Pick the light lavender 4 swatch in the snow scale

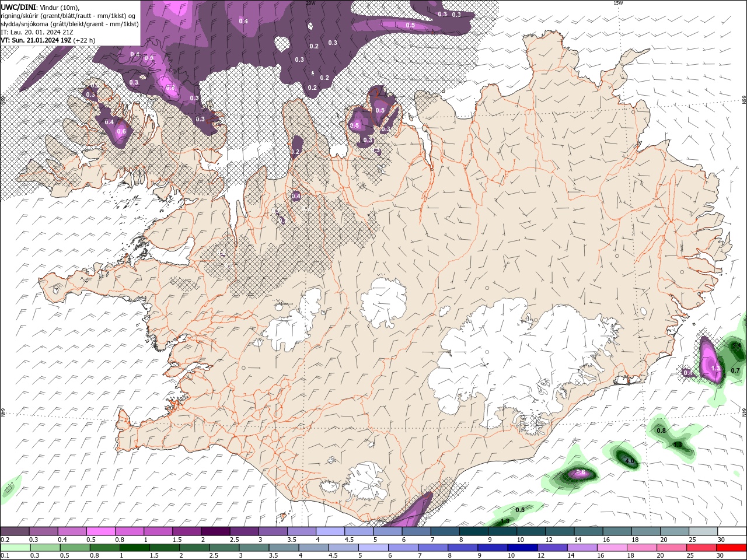coord(330,531)
